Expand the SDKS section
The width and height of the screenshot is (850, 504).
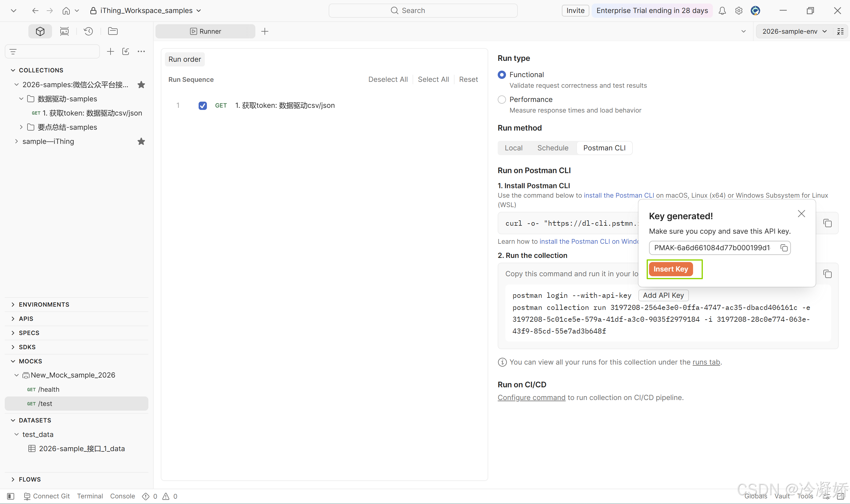[x=13, y=347]
